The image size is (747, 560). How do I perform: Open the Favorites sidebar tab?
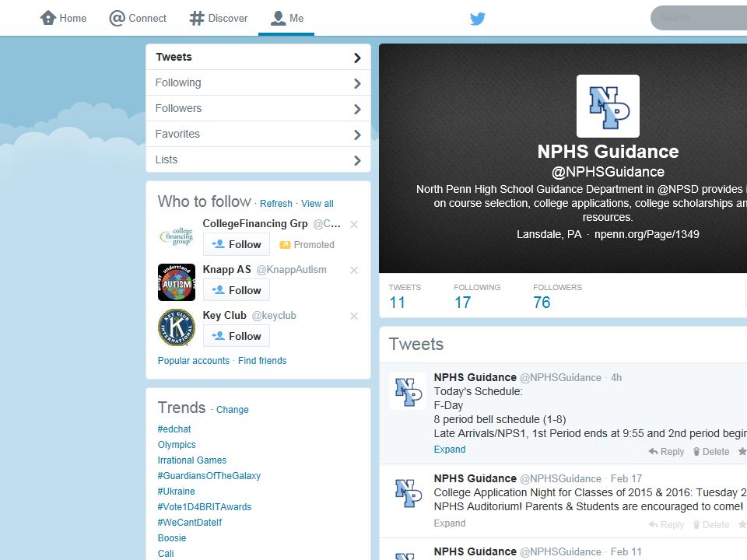click(258, 135)
